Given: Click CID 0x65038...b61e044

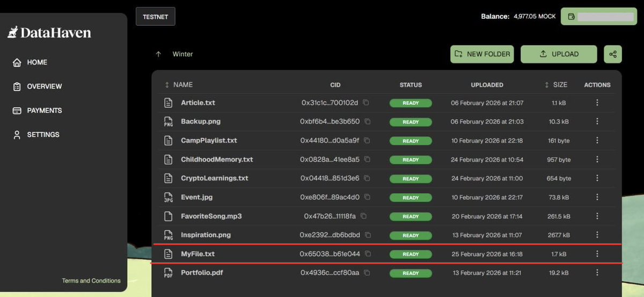Looking at the screenshot, I should [331, 254].
